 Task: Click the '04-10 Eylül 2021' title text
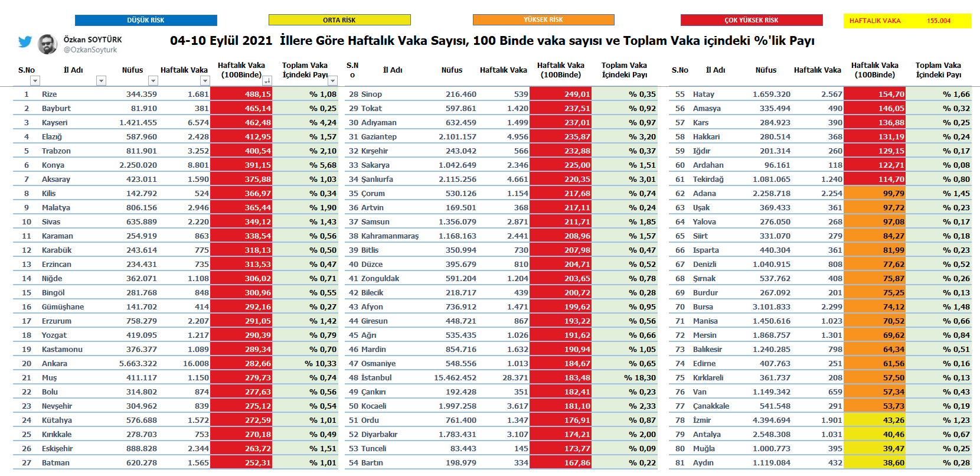coord(221,41)
